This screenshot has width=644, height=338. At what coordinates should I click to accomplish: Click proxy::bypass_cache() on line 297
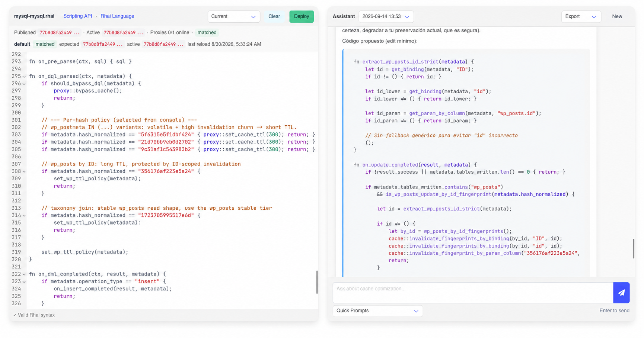(88, 91)
